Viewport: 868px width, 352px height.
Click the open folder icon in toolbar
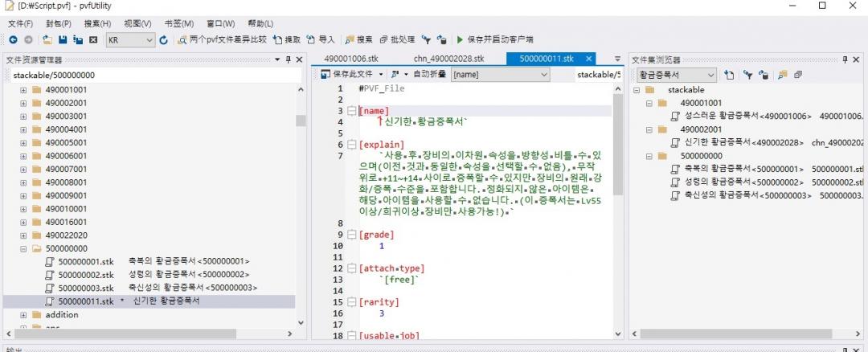pyautogui.click(x=47, y=39)
